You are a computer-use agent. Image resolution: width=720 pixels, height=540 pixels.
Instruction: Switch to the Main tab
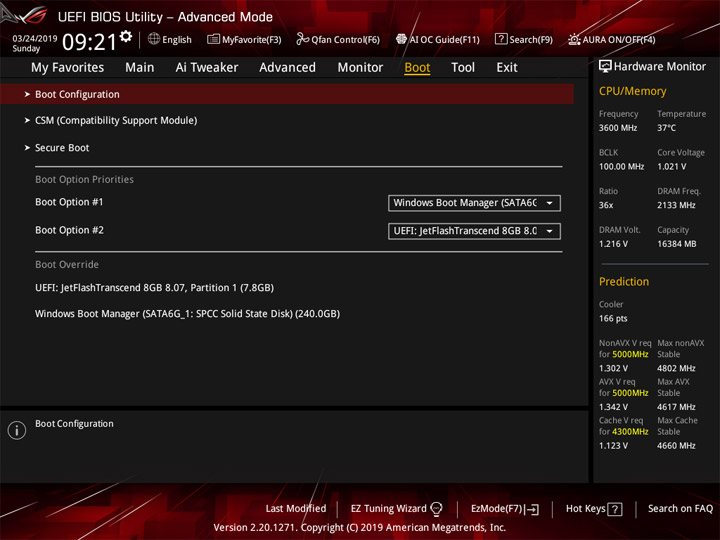tap(140, 68)
